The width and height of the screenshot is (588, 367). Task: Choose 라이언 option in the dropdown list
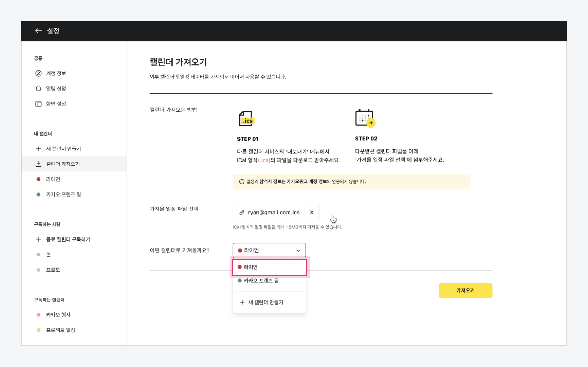269,267
